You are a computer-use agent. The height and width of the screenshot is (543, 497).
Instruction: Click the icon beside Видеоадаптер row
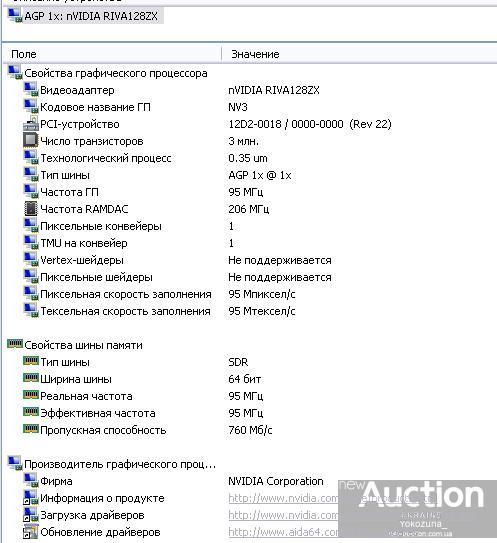click(30, 90)
